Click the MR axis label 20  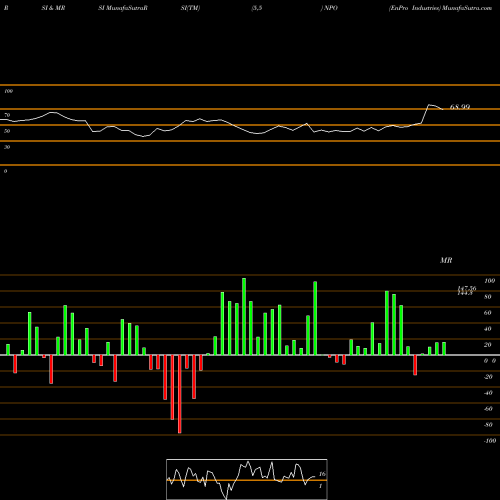click(x=488, y=345)
